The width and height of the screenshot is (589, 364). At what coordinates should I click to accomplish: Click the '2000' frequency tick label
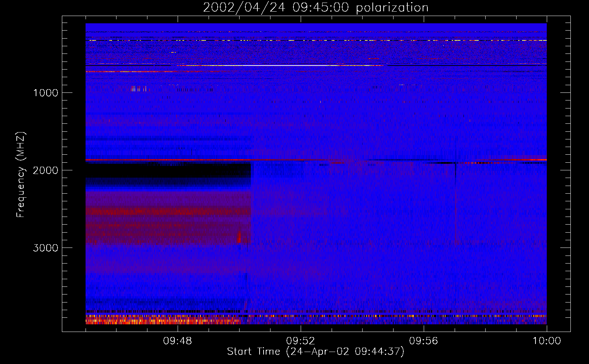pyautogui.click(x=46, y=170)
